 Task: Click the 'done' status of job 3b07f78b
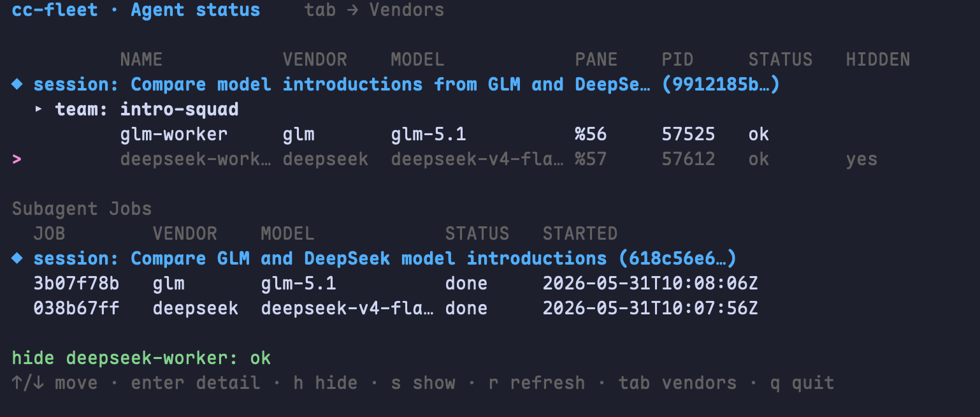(x=466, y=283)
